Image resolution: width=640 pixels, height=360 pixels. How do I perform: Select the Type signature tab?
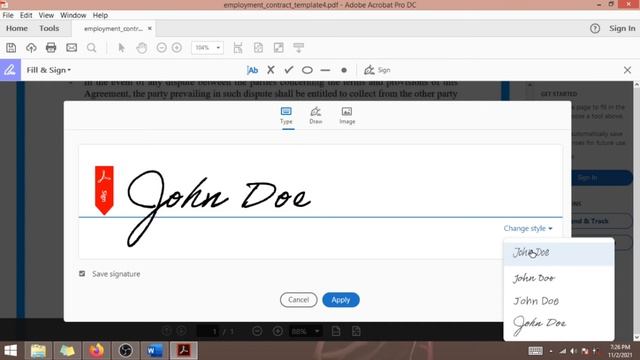(286, 116)
